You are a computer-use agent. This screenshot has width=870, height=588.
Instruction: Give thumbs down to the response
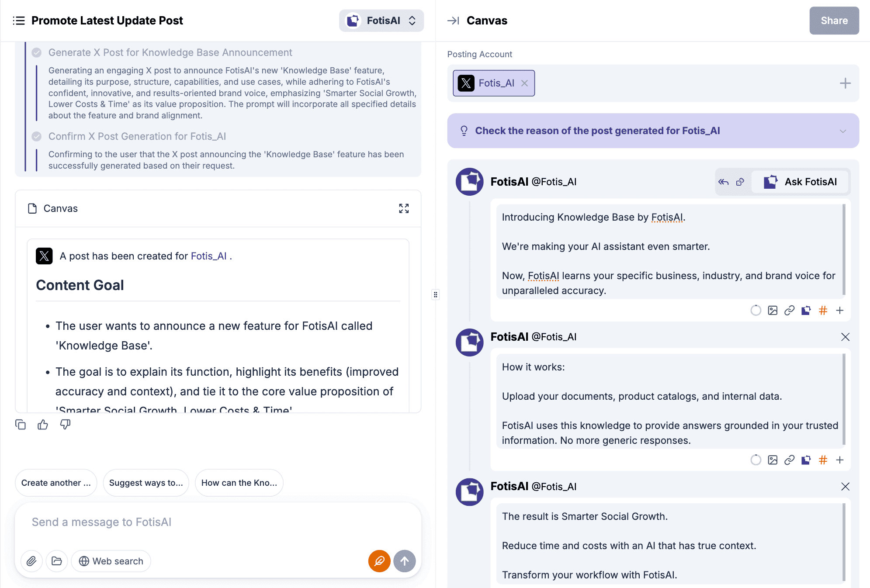pos(65,425)
